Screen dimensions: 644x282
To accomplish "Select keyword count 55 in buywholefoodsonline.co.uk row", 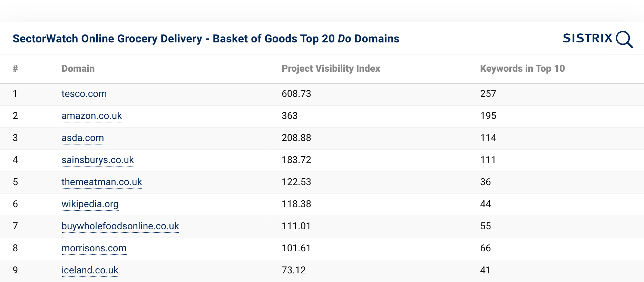I will [486, 226].
